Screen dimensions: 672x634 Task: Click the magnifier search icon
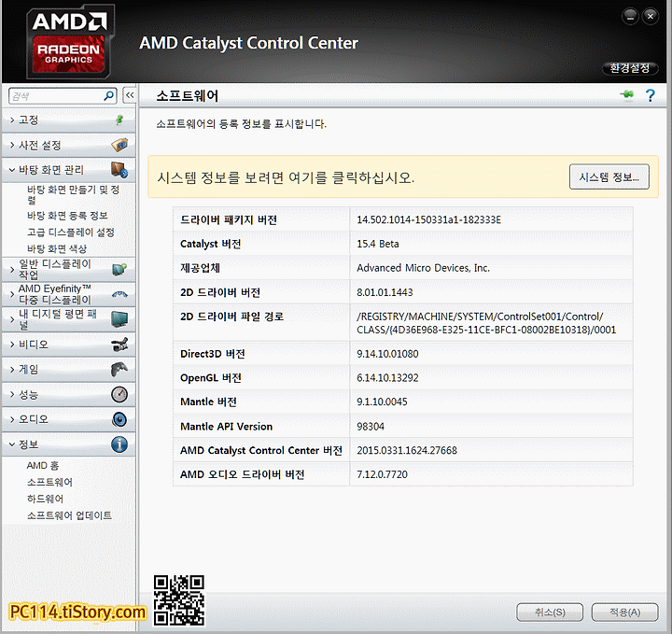[x=109, y=95]
